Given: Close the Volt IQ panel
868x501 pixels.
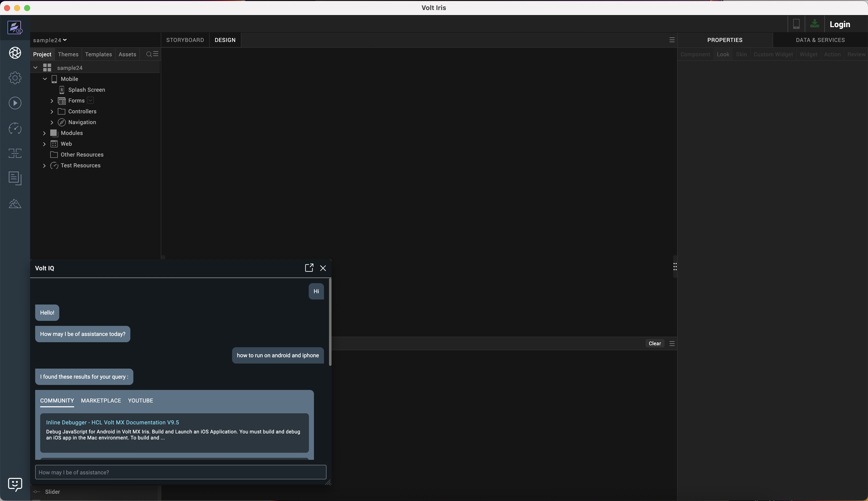Looking at the screenshot, I should [x=323, y=268].
